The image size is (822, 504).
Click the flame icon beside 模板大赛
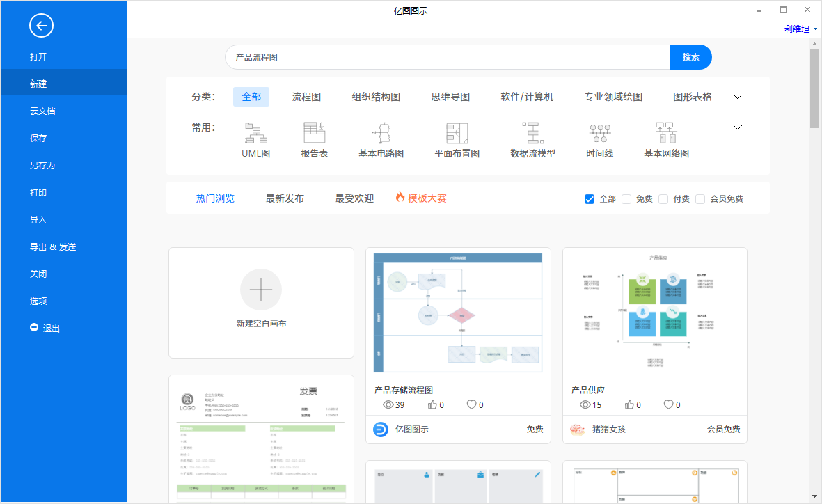(x=400, y=197)
